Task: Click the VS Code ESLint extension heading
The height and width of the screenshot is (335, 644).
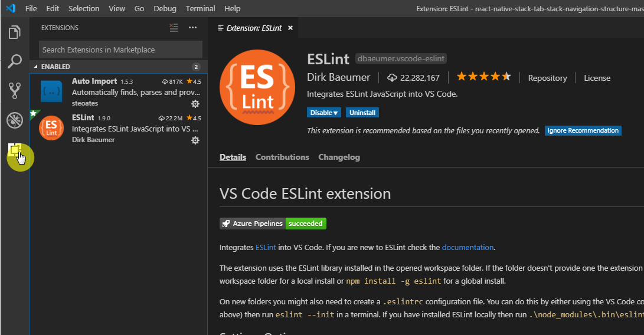Action: coord(305,193)
